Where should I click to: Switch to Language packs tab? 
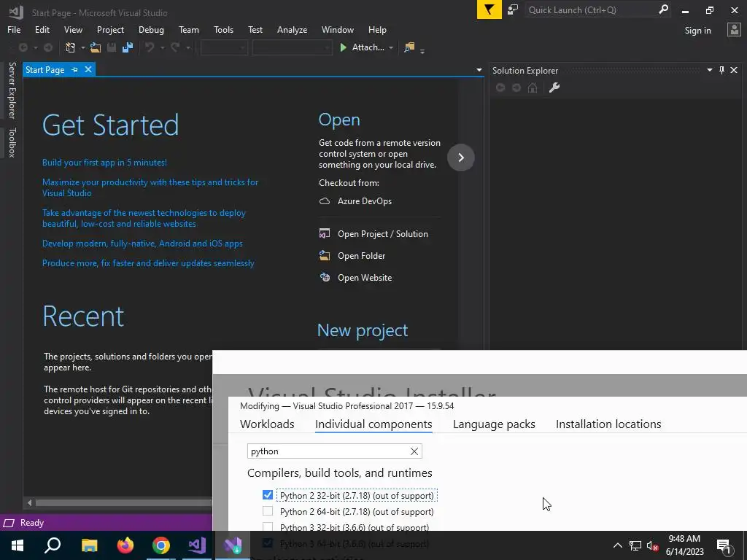(x=494, y=424)
